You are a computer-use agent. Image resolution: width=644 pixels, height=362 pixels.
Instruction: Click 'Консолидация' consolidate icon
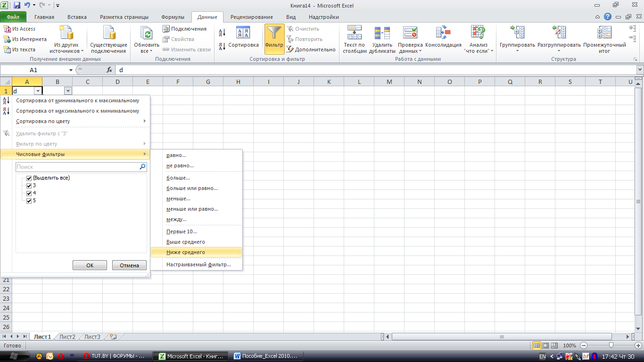443,33
